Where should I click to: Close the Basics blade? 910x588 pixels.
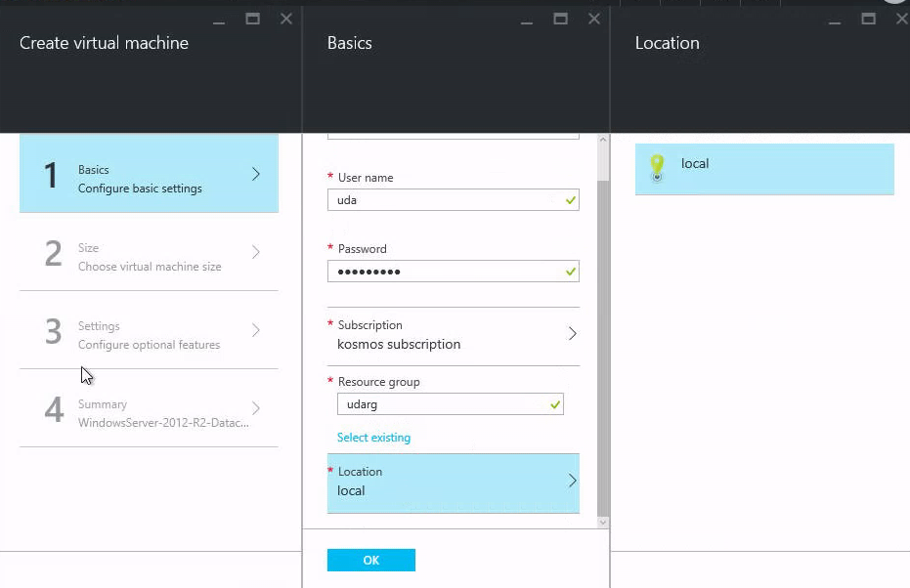pyautogui.click(x=593, y=19)
